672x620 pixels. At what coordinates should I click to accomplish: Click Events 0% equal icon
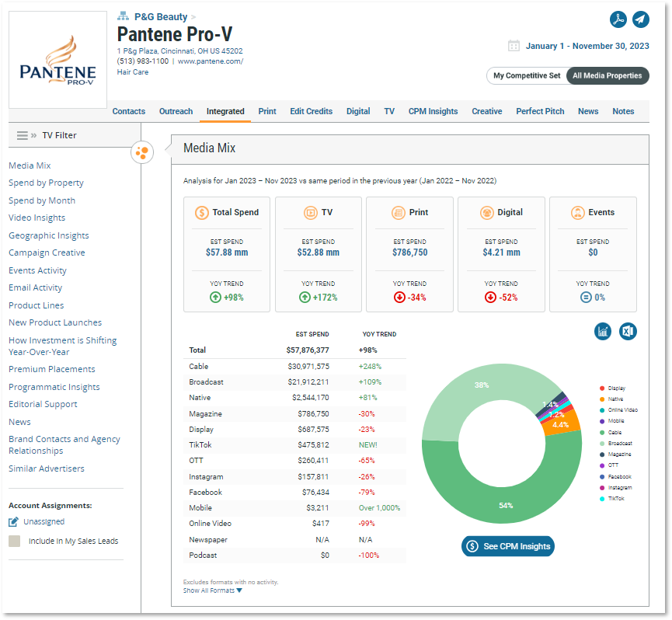tap(586, 297)
